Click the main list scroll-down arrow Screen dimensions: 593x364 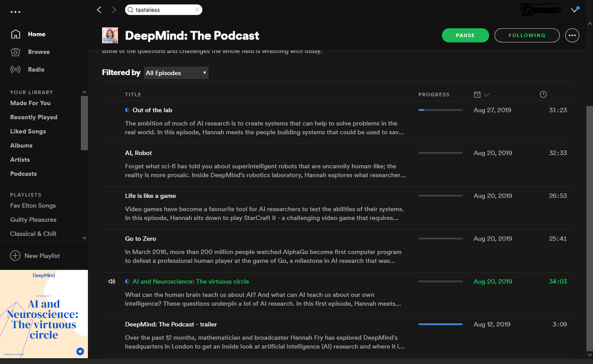589,355
